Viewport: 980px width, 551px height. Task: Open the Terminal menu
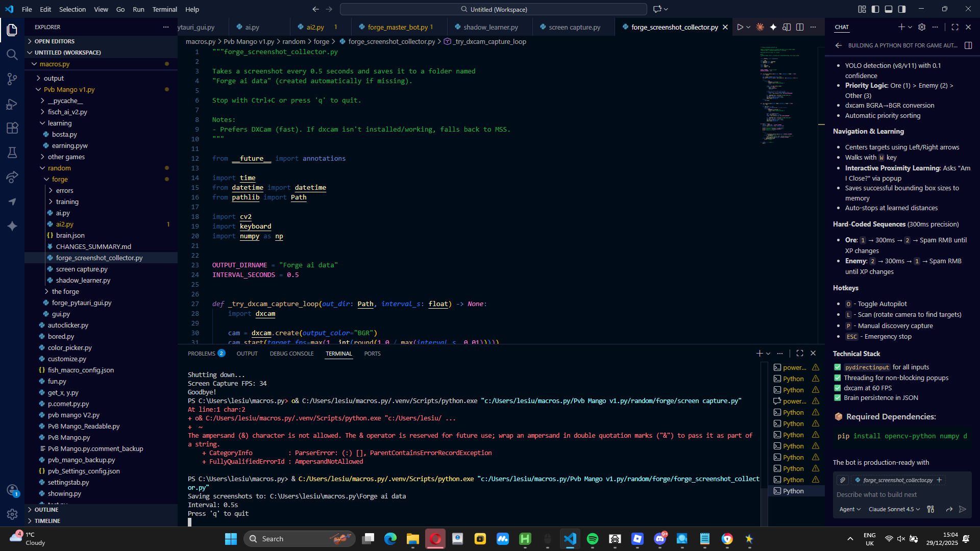coord(164,9)
